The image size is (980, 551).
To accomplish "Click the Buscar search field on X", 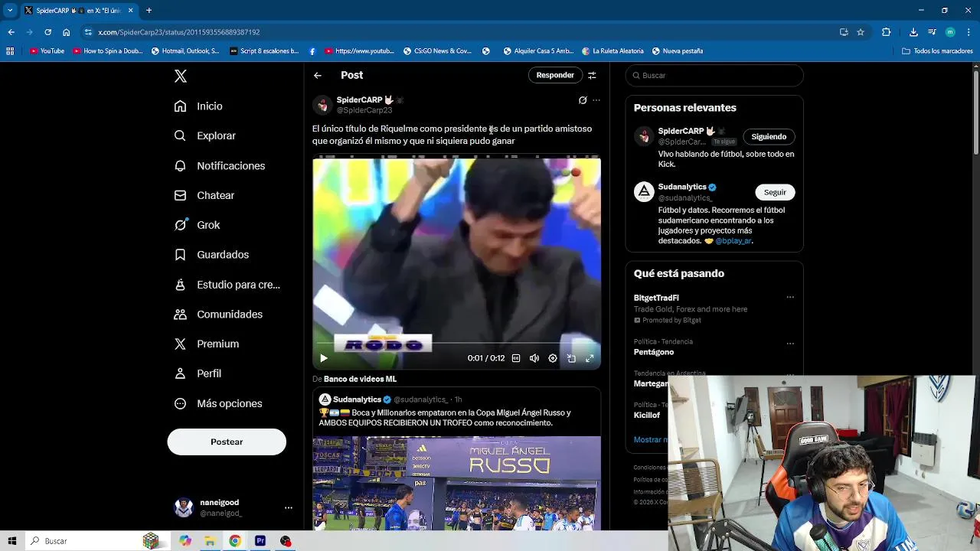I will (714, 75).
